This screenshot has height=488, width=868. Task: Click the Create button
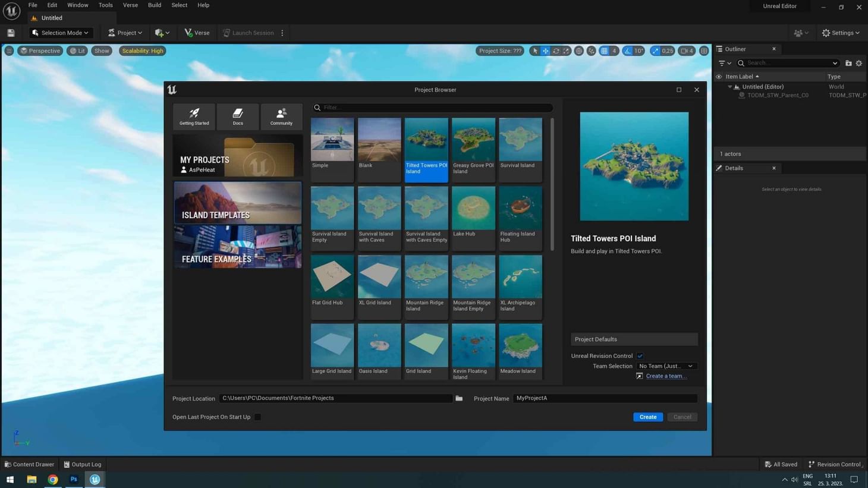click(x=647, y=417)
